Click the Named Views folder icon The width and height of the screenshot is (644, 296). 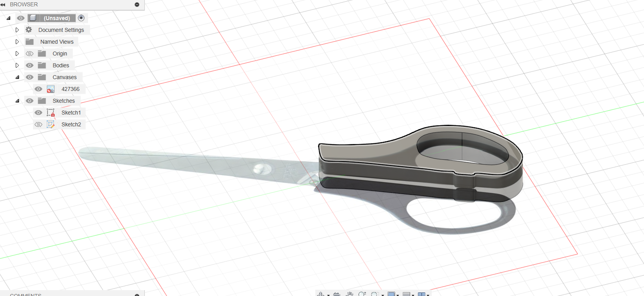(x=29, y=42)
